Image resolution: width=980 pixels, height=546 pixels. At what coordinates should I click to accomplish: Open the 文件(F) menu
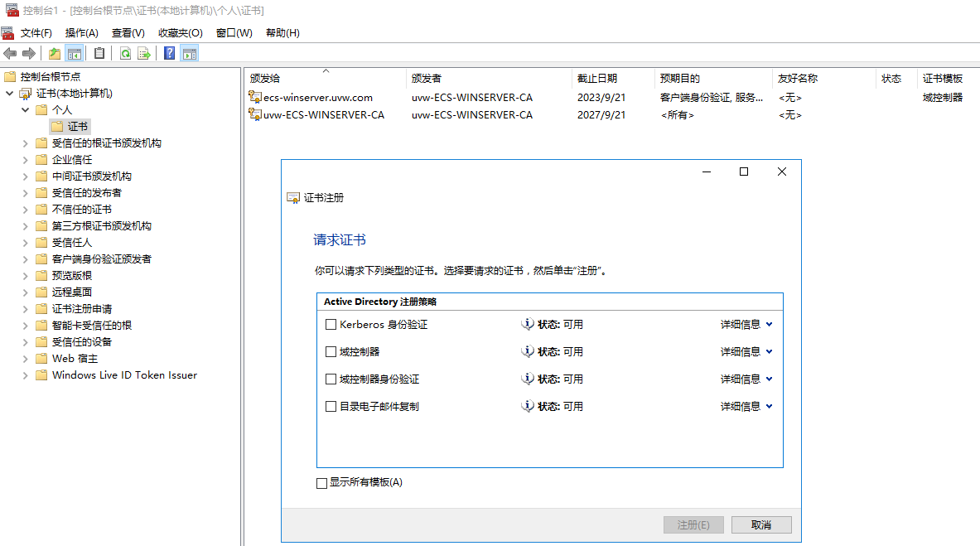36,32
